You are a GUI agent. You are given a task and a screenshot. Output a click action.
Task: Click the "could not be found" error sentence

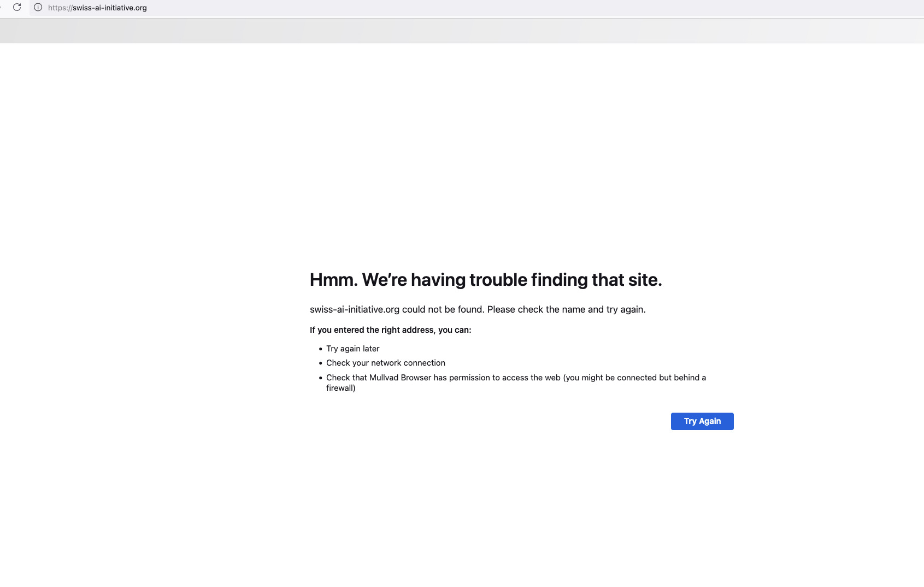click(478, 309)
